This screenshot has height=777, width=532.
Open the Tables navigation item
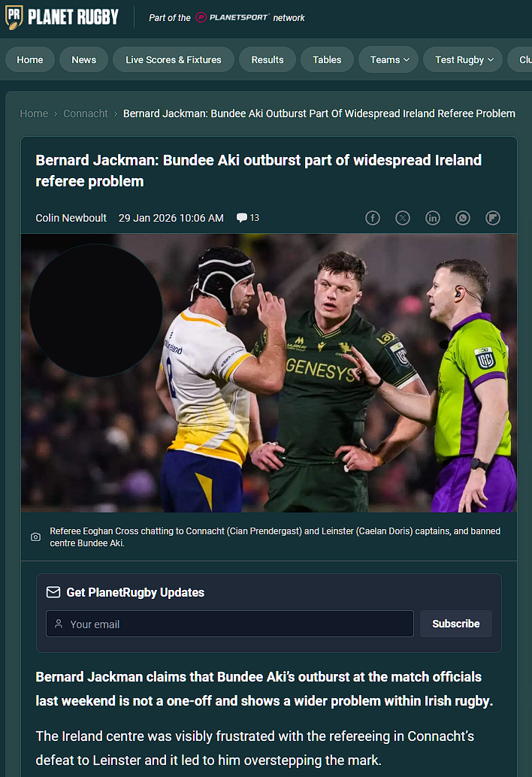pos(327,60)
